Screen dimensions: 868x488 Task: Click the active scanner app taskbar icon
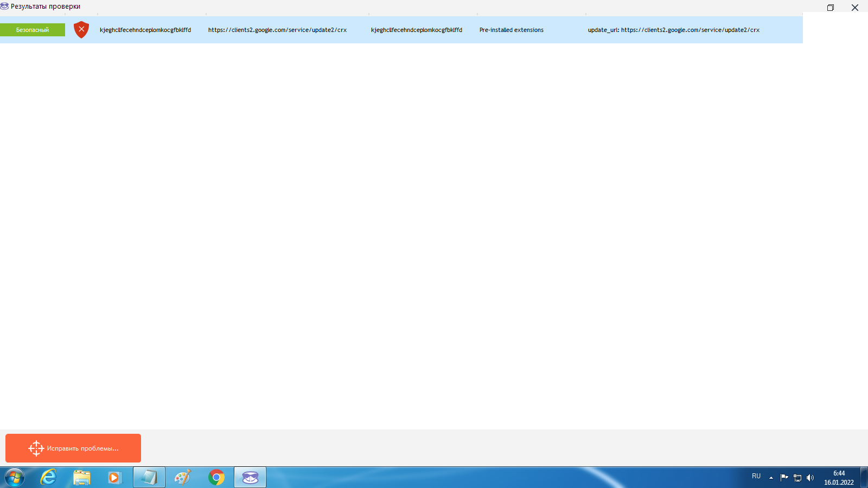pyautogui.click(x=250, y=477)
